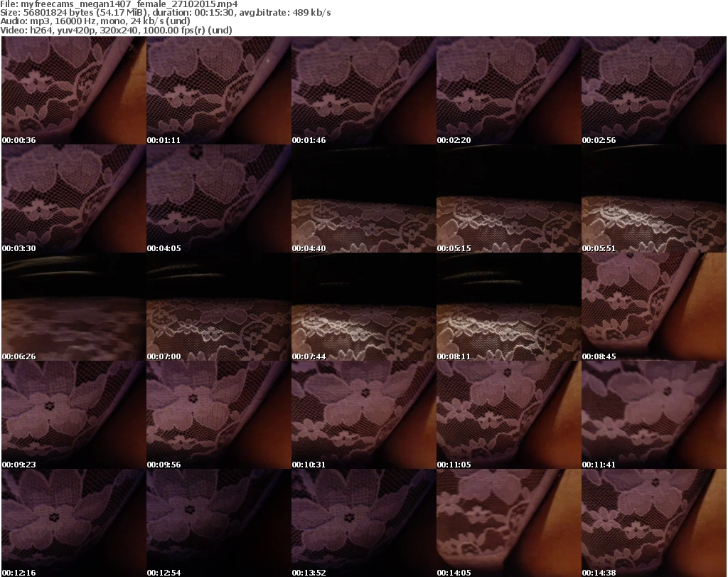Select the thumbnail stamped 00:01:46
Image resolution: width=728 pixels, height=577 pixels.
[x=363, y=90]
